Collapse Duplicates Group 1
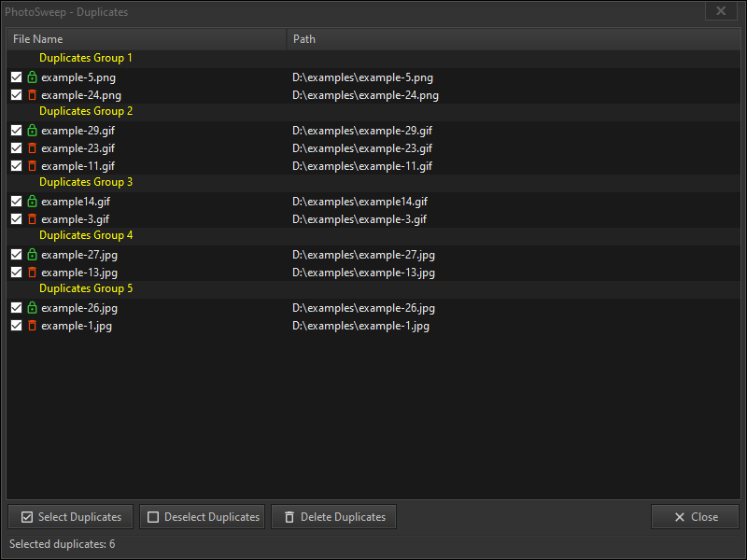 [86, 58]
